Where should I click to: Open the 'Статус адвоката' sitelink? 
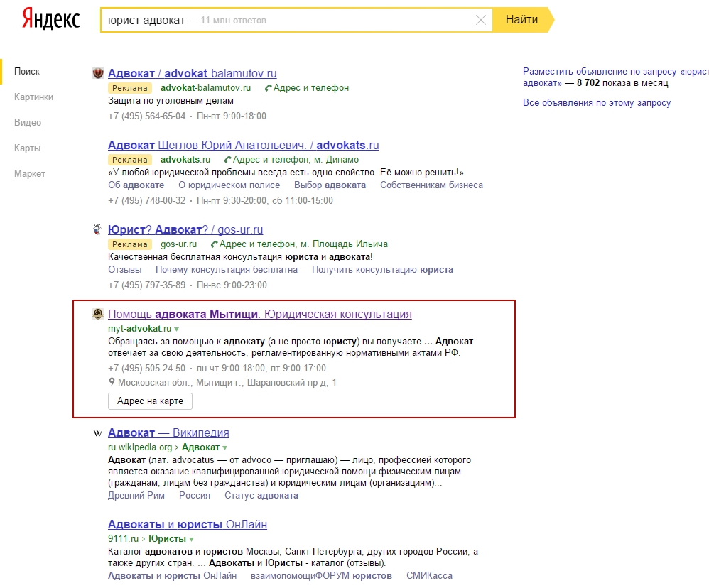pyautogui.click(x=261, y=496)
